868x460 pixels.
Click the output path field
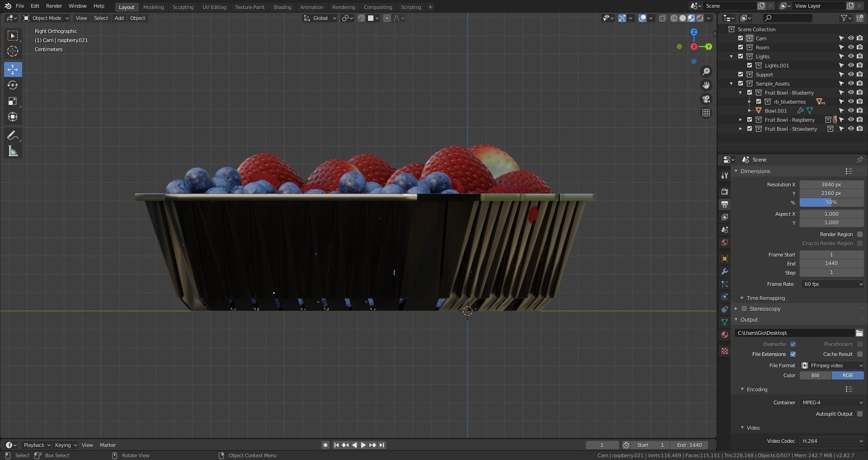[x=794, y=333]
